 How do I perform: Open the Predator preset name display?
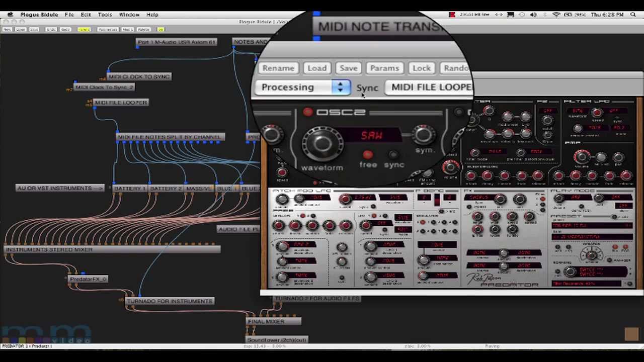pyautogui.click(x=592, y=225)
